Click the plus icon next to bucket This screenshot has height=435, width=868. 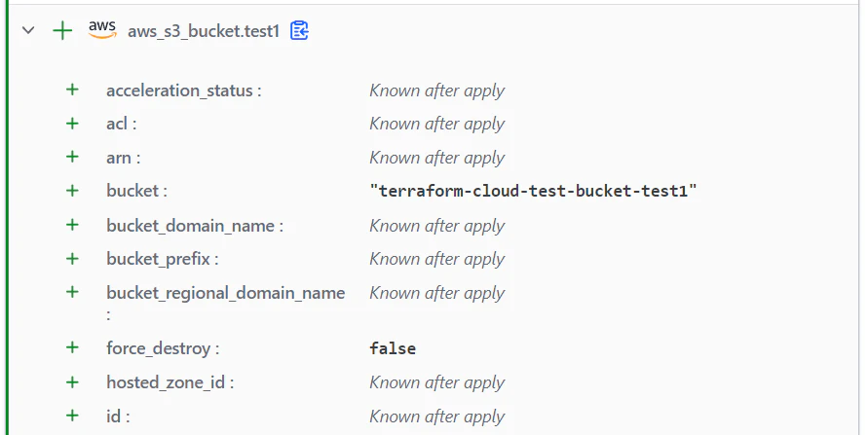(72, 191)
